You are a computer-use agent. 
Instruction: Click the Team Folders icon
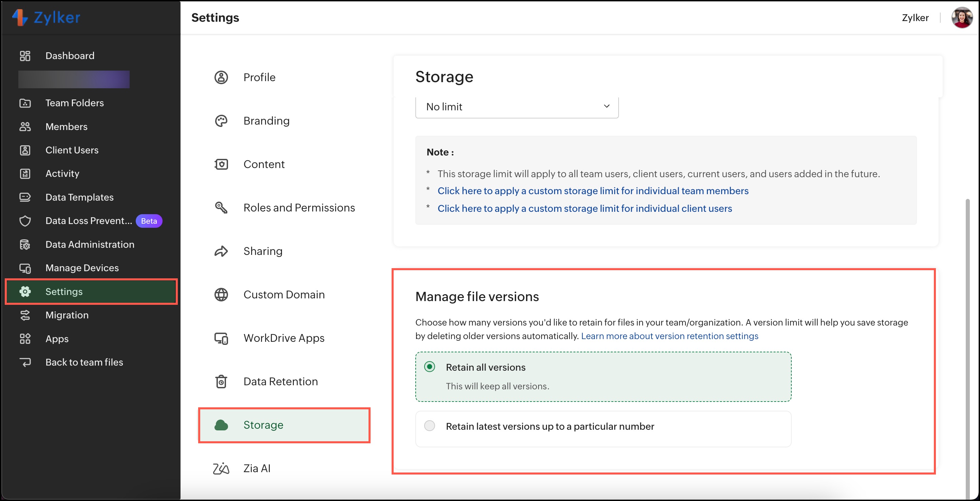pyautogui.click(x=25, y=103)
